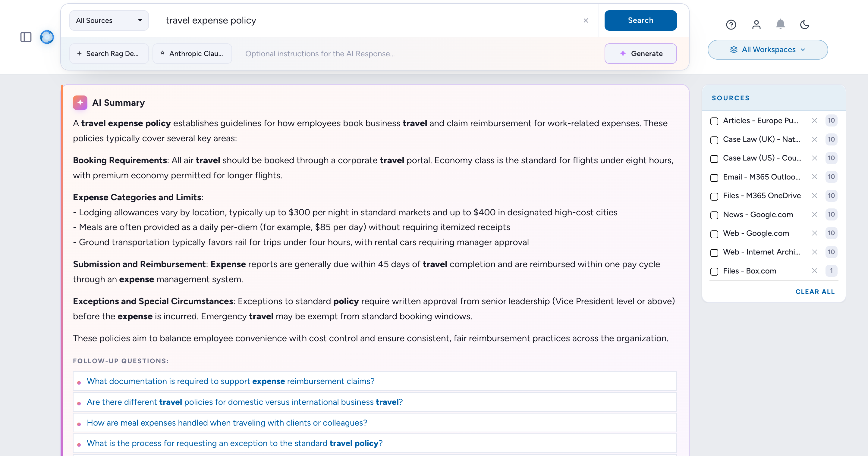Click the SOURCES panel heading

(731, 98)
